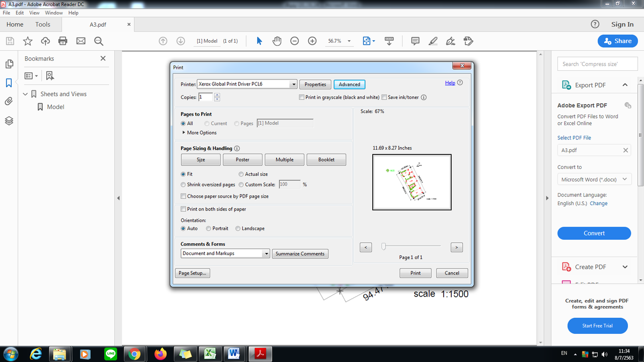Click the email envelope icon
644x362 pixels.
pyautogui.click(x=80, y=41)
